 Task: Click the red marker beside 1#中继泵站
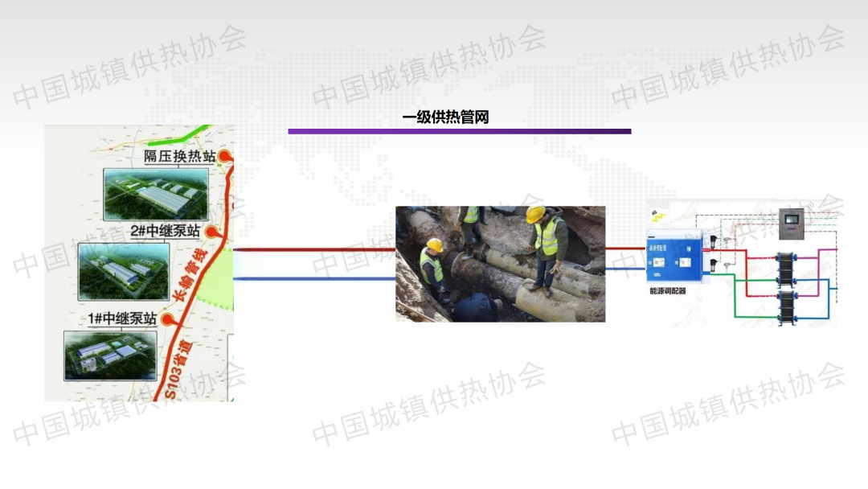pyautogui.click(x=168, y=319)
